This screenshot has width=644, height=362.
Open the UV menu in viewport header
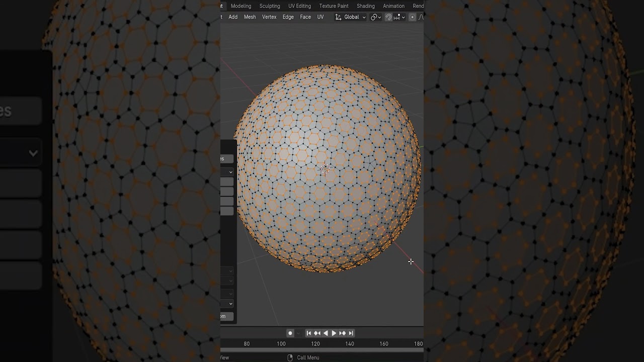[320, 17]
